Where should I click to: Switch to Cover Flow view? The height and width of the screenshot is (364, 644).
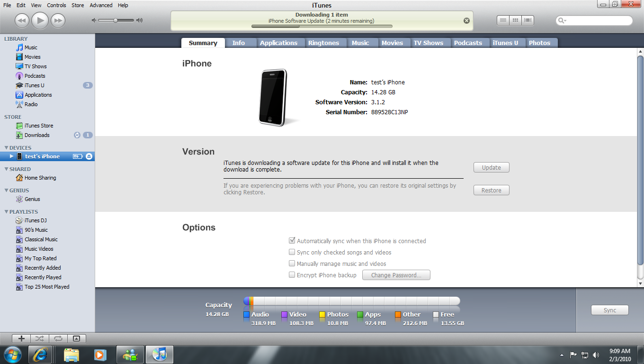(x=528, y=20)
